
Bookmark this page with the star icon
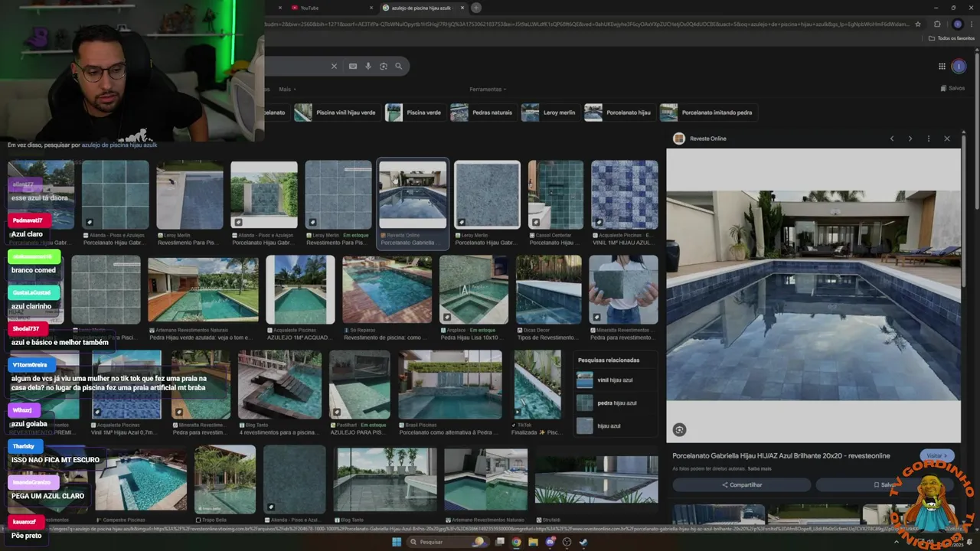click(918, 24)
